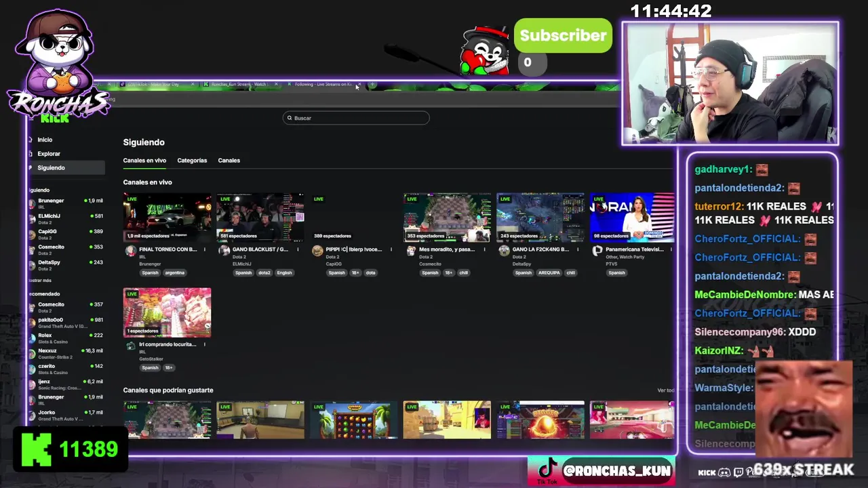Open Explorar in the sidebar
868x488 pixels.
[x=66, y=154]
